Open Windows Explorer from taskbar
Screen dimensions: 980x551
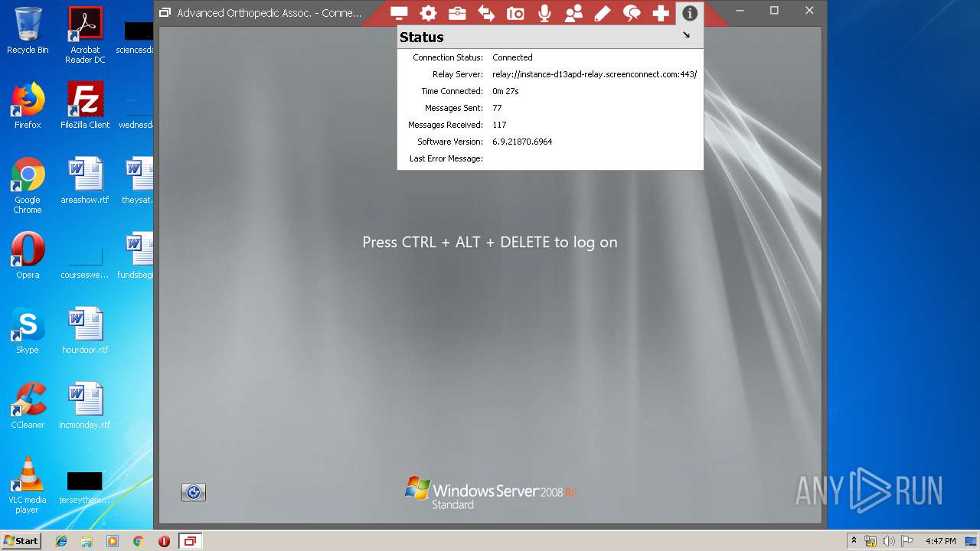(x=87, y=541)
